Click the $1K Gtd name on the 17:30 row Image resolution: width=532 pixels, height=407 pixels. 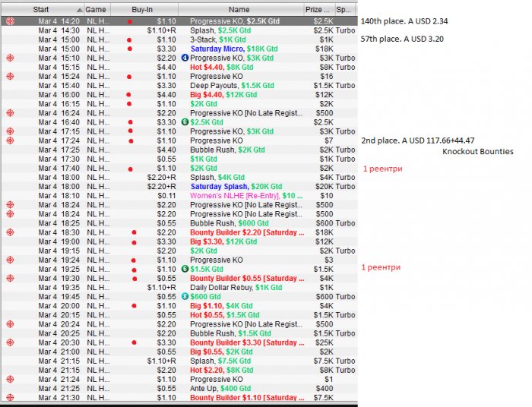(x=204, y=159)
